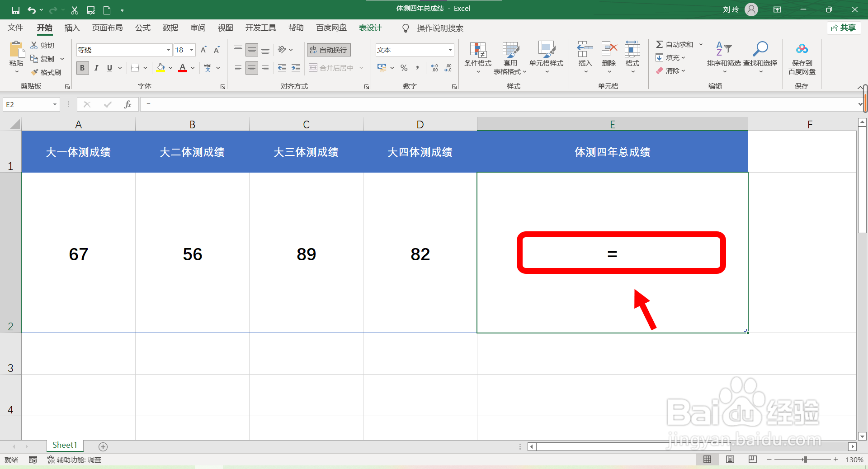Decrease indent in the alignment group
Screen dimensions: 868x469
282,68
